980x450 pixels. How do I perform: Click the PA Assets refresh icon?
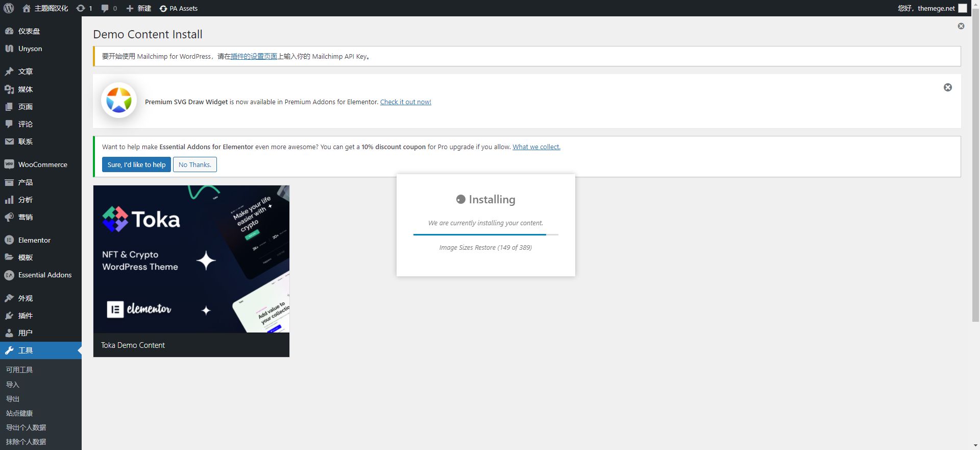coord(163,9)
